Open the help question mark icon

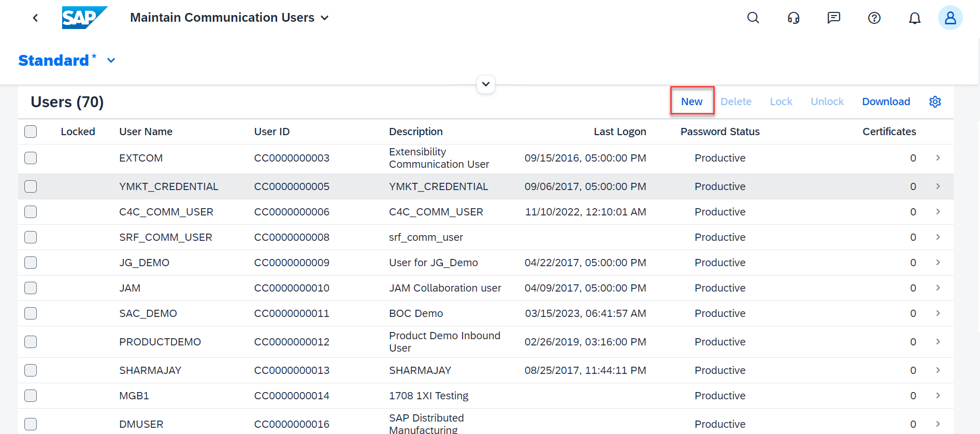tap(874, 18)
